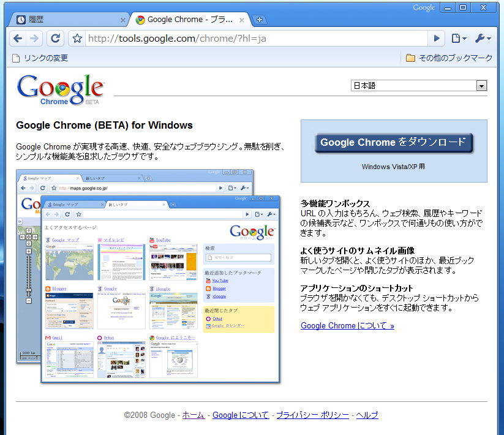Image resolution: width=504 pixels, height=435 pixels.
Task: Close the 履歴 tab
Action: point(123,20)
